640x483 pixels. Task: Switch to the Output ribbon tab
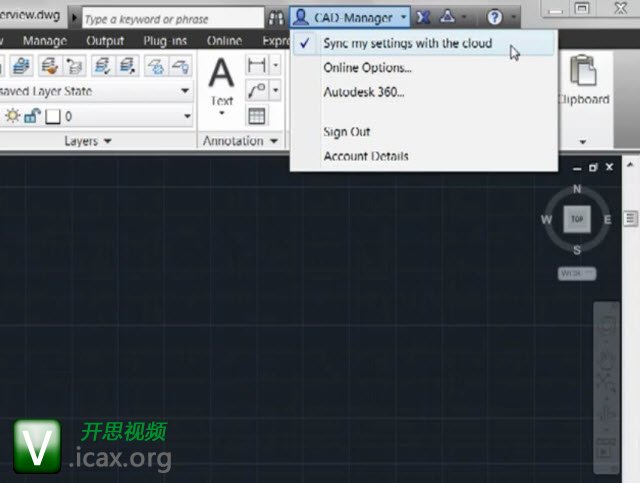click(105, 41)
